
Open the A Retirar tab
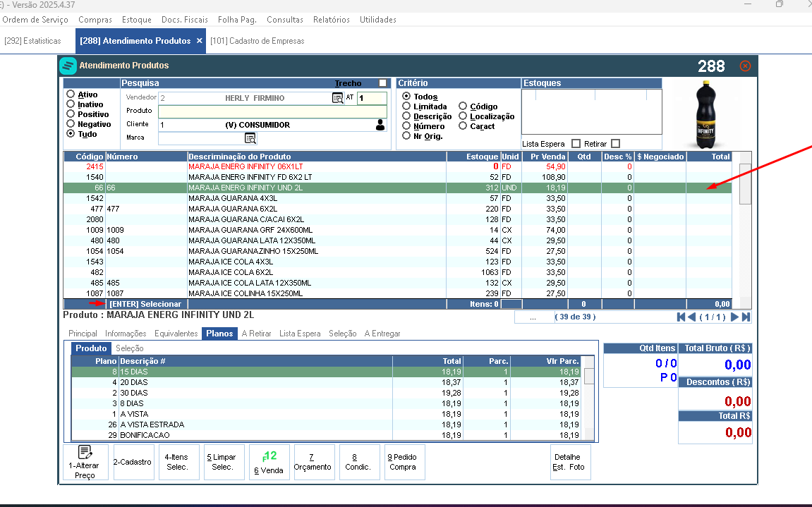(x=256, y=334)
